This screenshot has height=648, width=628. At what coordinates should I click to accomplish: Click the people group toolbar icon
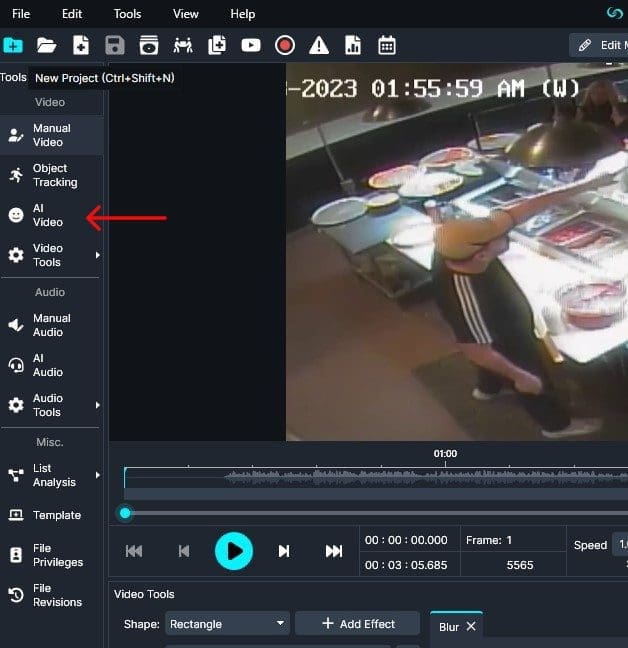pos(183,45)
